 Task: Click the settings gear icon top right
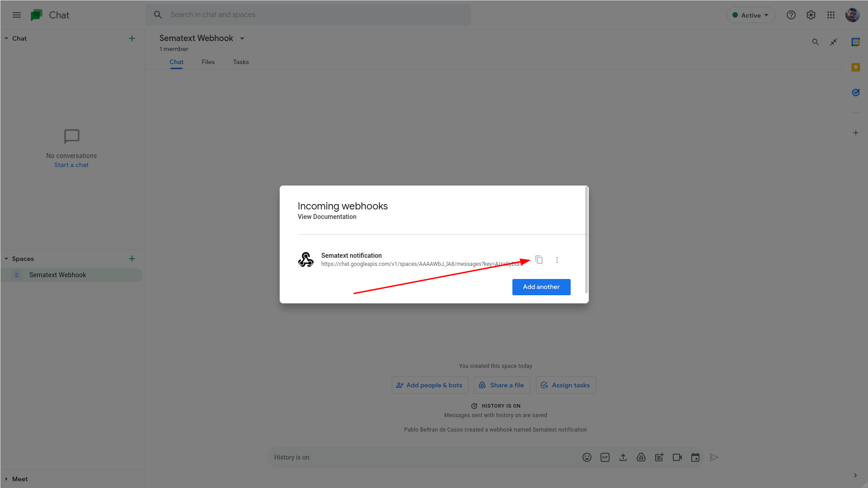pyautogui.click(x=811, y=15)
